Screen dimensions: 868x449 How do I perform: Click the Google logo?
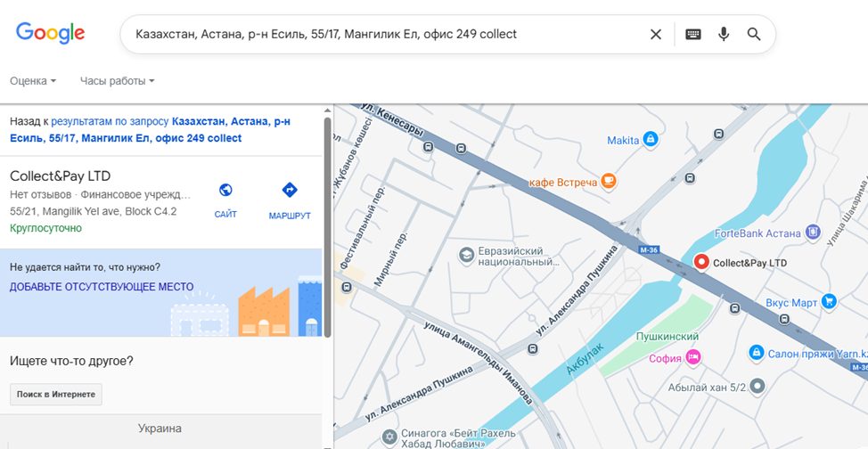coord(50,33)
